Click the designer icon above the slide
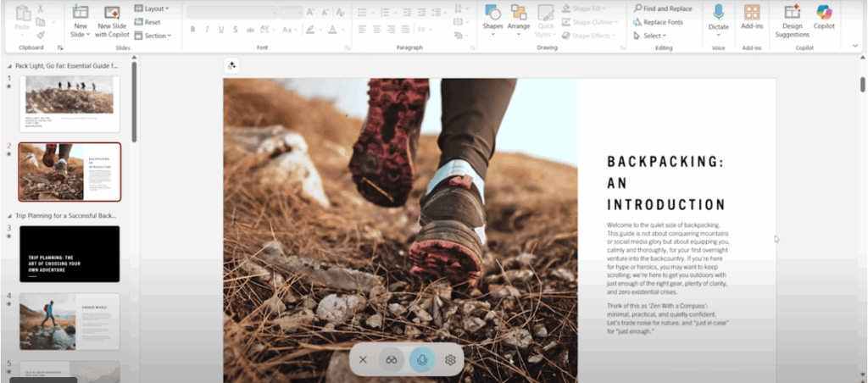Image resolution: width=868 pixels, height=383 pixels. click(x=231, y=66)
